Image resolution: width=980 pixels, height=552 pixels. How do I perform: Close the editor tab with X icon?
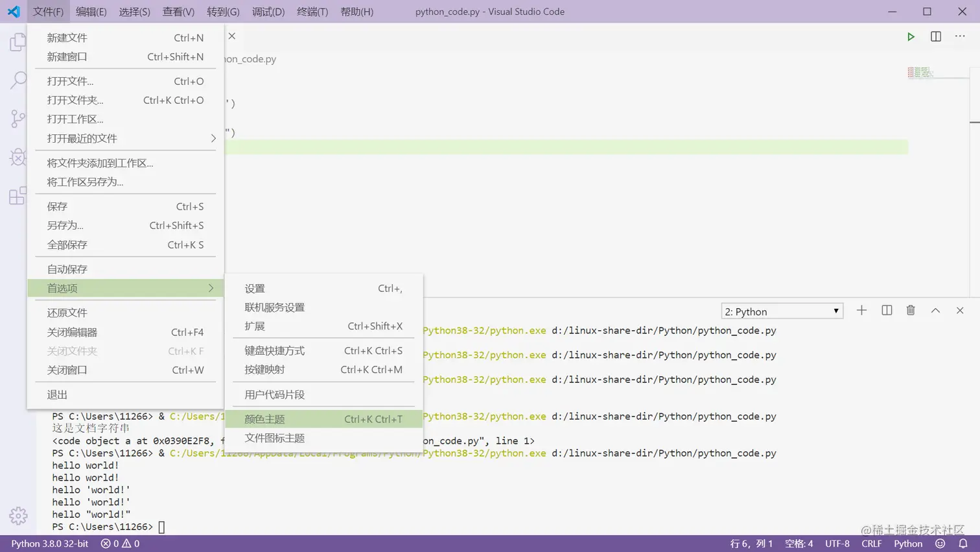[x=232, y=36]
